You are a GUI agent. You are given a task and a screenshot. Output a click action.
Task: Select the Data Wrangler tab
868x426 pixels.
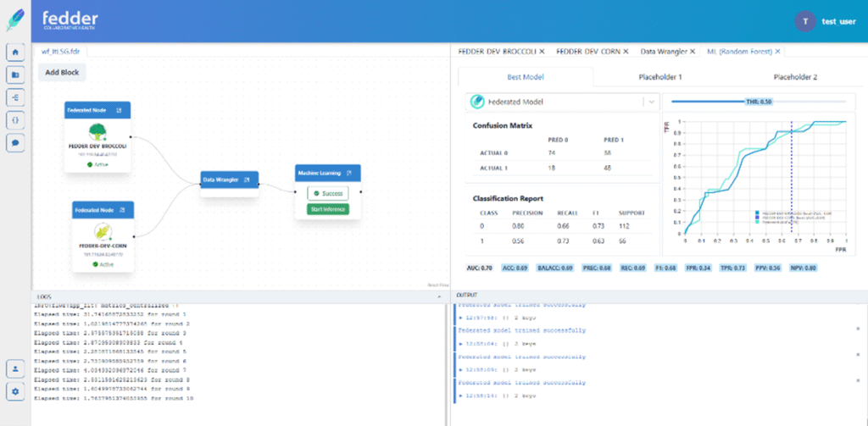pos(663,52)
